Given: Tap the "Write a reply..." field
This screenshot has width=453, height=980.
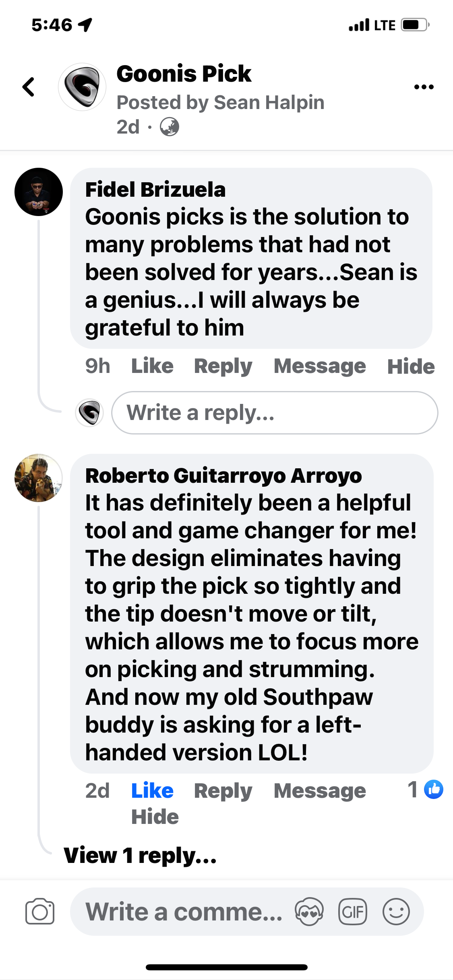Looking at the screenshot, I should point(275,413).
